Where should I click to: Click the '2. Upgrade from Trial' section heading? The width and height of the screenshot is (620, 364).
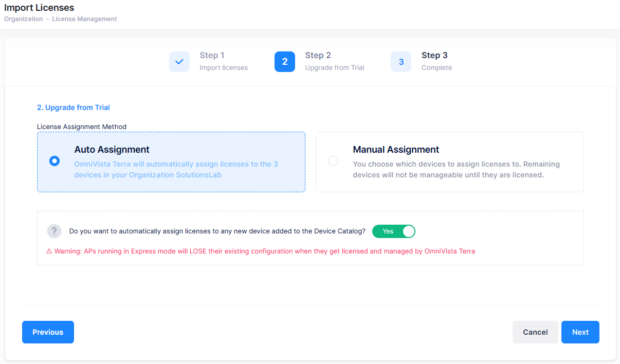pyautogui.click(x=74, y=107)
